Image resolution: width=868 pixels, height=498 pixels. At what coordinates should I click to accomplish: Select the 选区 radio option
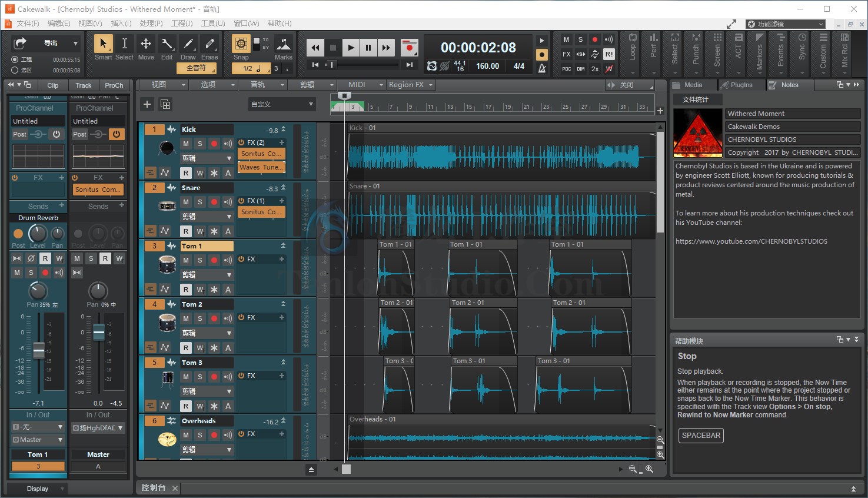15,70
